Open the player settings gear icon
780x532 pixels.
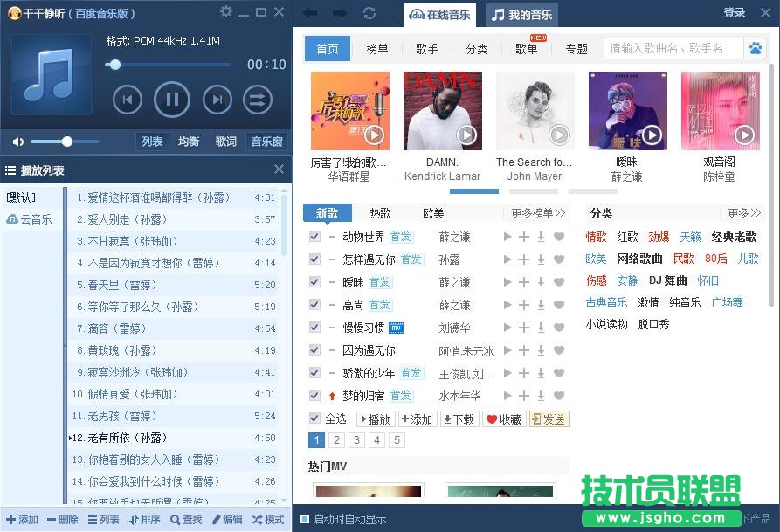click(226, 12)
